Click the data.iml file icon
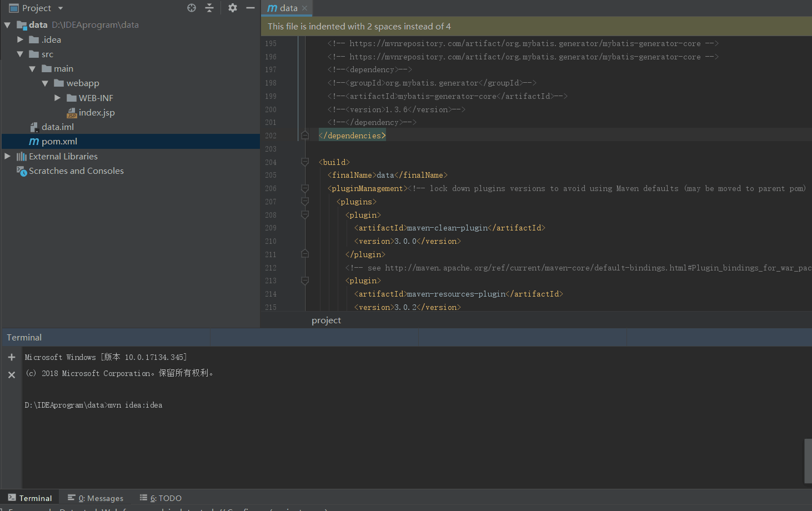The width and height of the screenshot is (812, 511). 34,127
